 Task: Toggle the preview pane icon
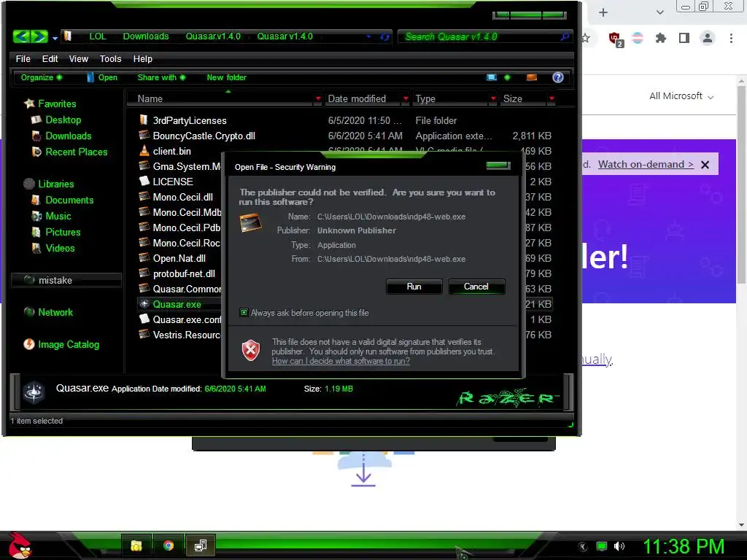pos(532,77)
